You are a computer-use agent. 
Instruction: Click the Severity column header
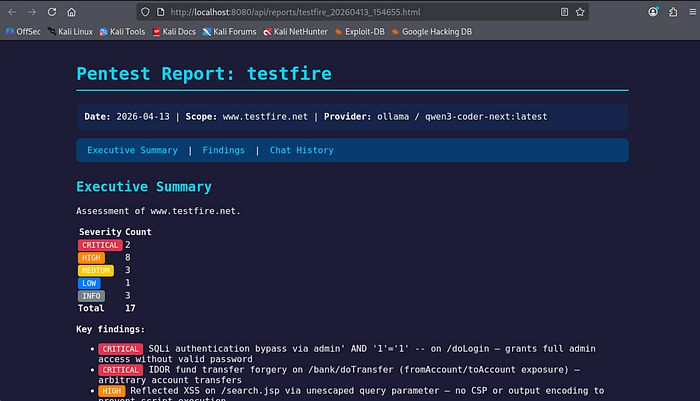100,232
